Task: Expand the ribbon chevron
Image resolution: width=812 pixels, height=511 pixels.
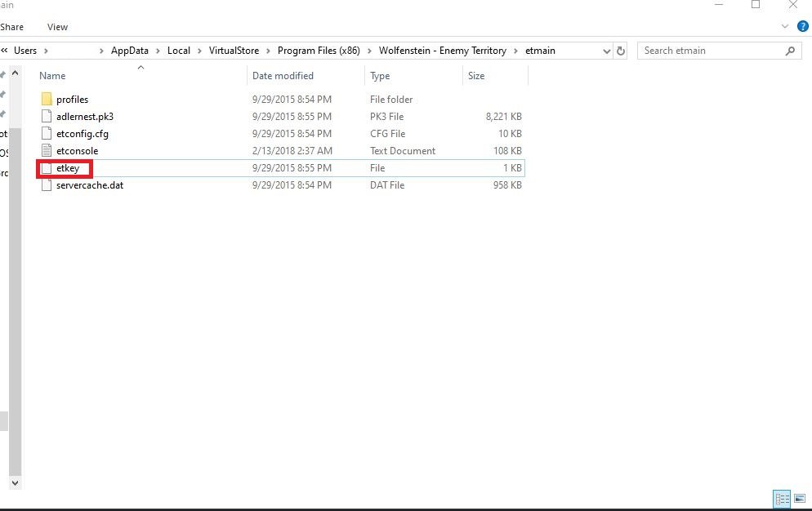Action: click(785, 26)
